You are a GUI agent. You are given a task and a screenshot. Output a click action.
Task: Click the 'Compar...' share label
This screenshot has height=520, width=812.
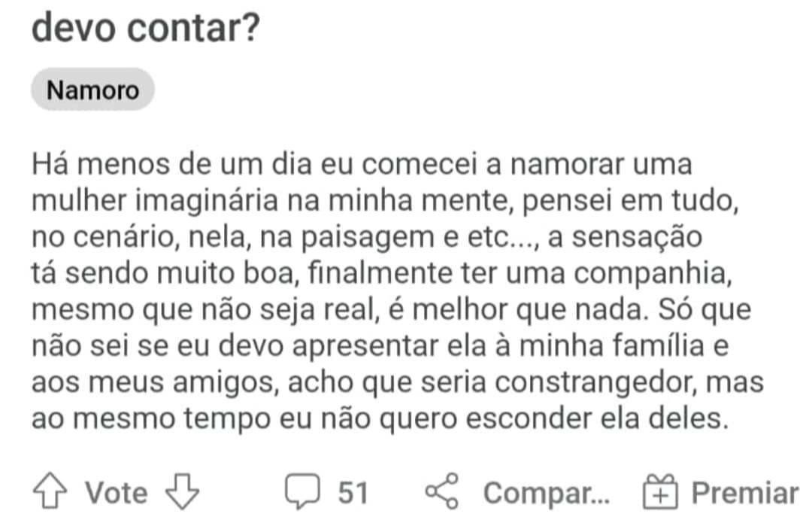click(x=547, y=493)
